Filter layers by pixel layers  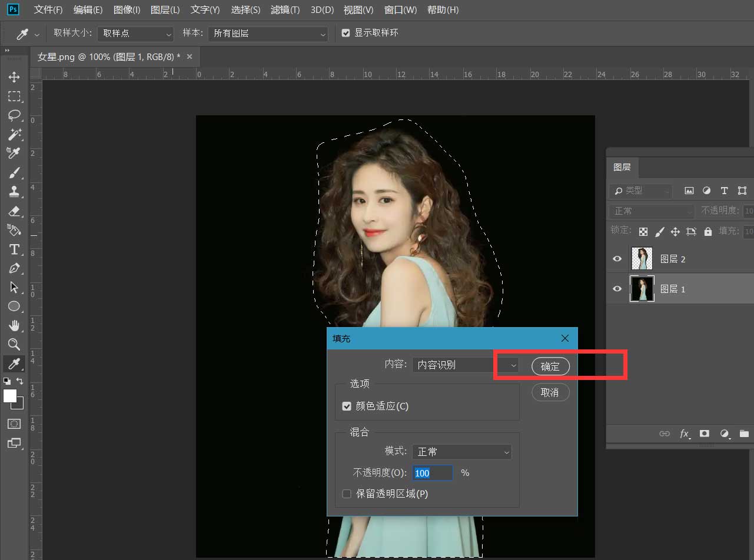689,191
